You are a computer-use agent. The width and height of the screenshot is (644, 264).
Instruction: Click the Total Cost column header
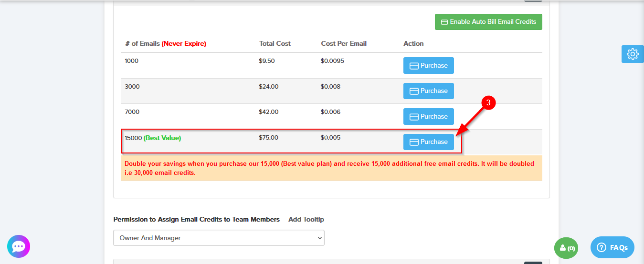point(275,43)
